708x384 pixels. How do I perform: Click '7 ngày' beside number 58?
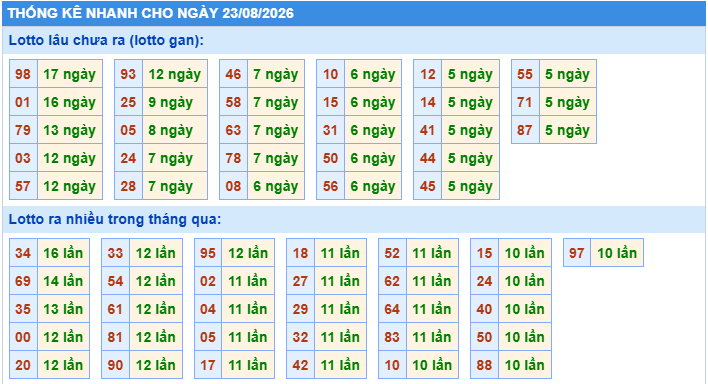(276, 102)
